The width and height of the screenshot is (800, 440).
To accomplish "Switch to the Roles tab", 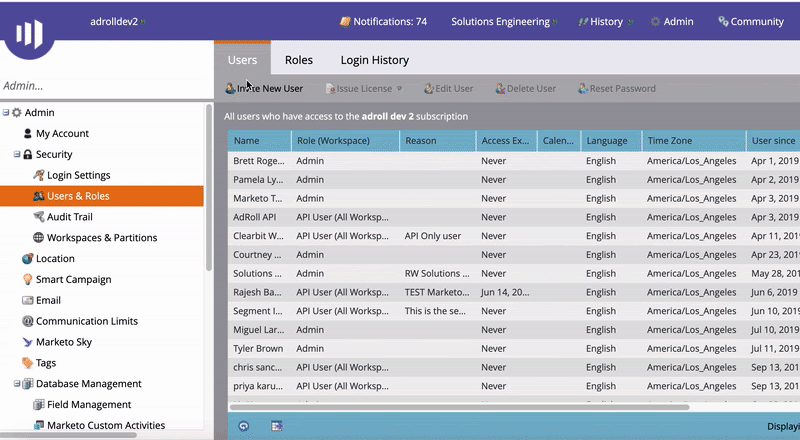I will pos(298,60).
